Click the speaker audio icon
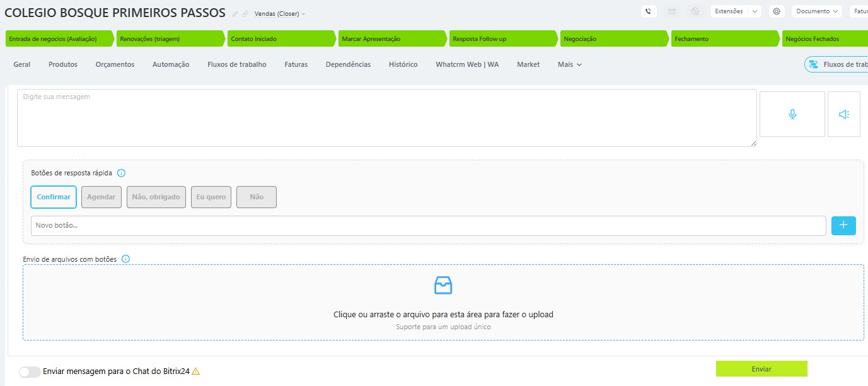 coord(843,114)
